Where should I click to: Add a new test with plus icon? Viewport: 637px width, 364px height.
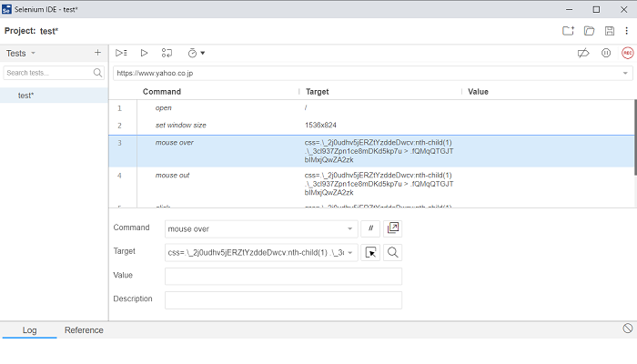(x=97, y=53)
